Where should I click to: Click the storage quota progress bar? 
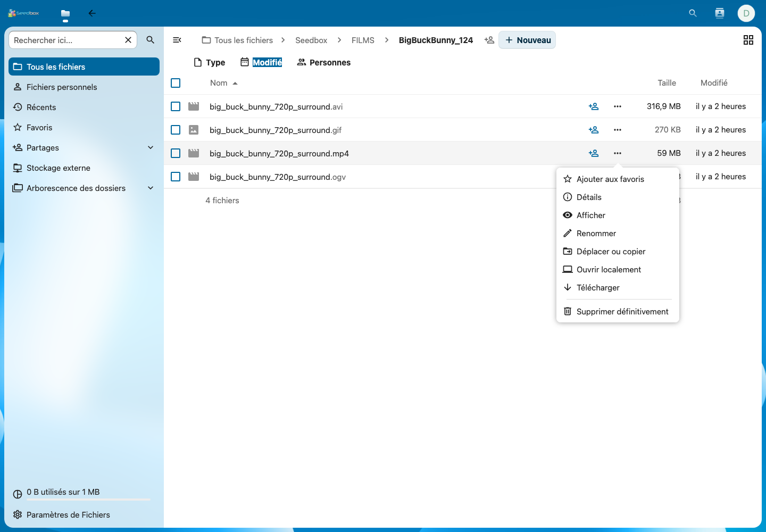coord(88,500)
